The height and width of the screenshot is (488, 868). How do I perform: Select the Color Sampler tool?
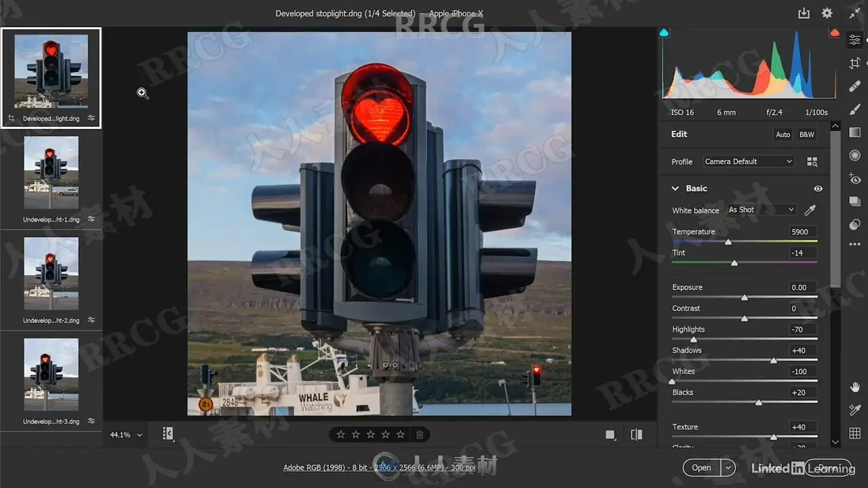pos(854,410)
